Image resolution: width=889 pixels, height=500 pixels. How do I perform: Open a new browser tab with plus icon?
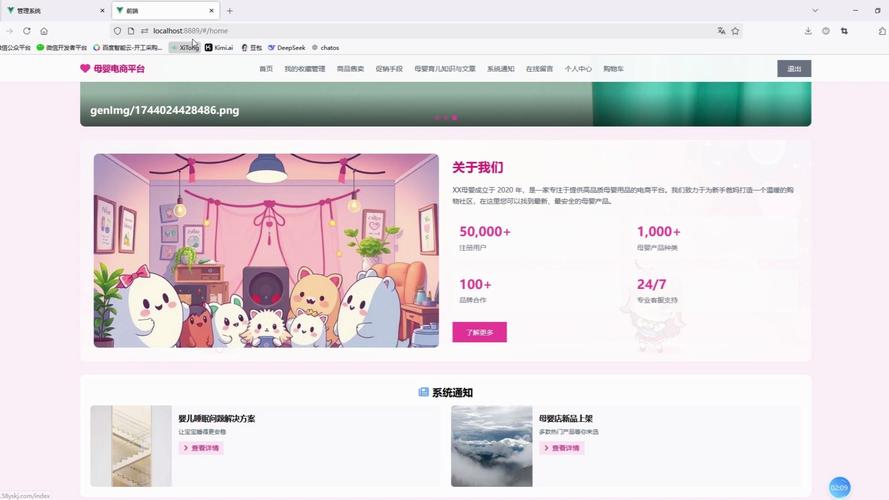(229, 11)
